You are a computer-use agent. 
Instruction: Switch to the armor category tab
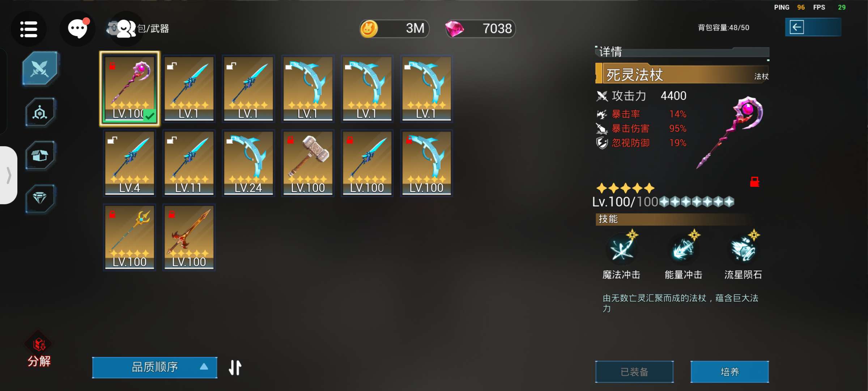(x=40, y=112)
